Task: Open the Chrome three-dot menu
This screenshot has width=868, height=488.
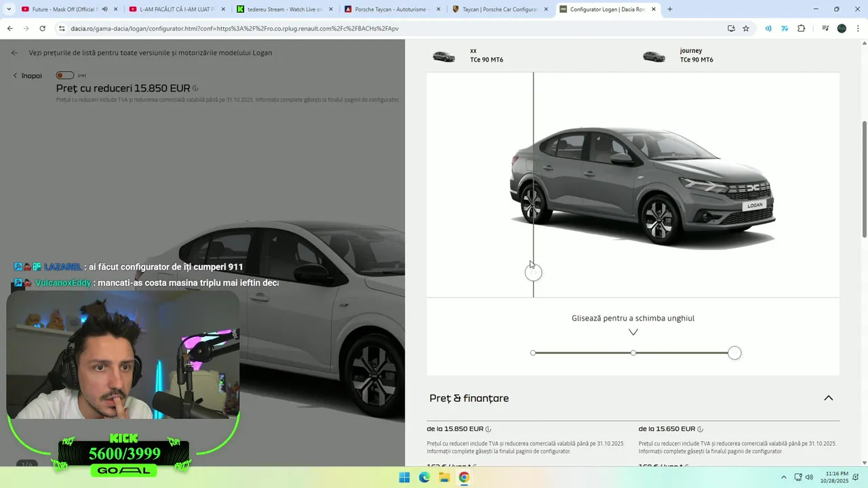Action: (x=858, y=28)
